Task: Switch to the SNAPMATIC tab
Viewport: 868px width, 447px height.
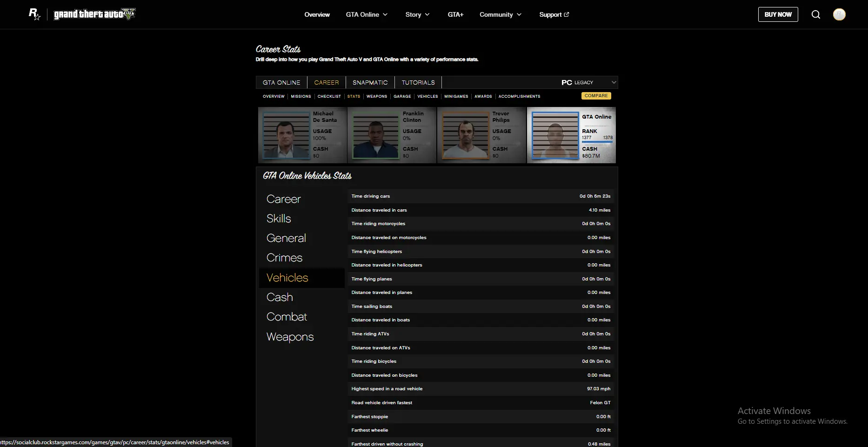Action: click(x=370, y=82)
